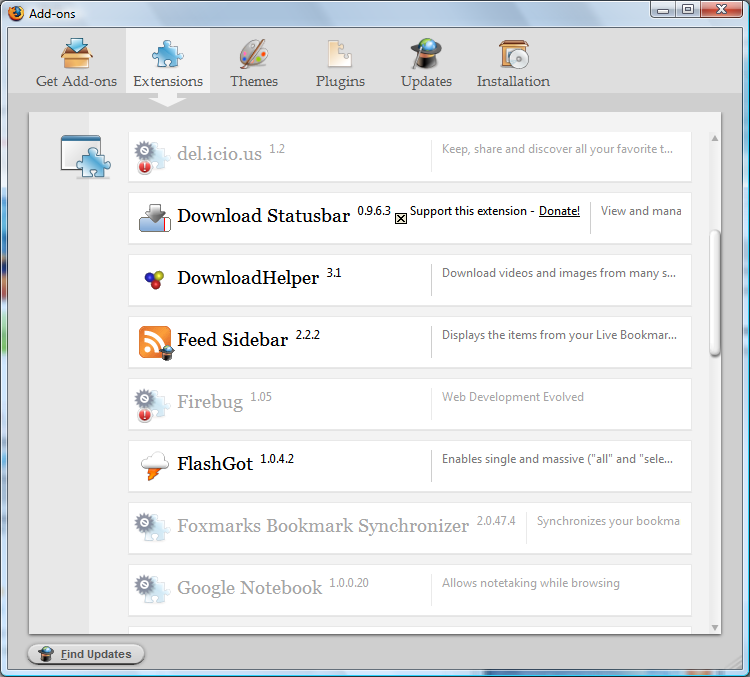Select the FlashGot extension name

215,464
